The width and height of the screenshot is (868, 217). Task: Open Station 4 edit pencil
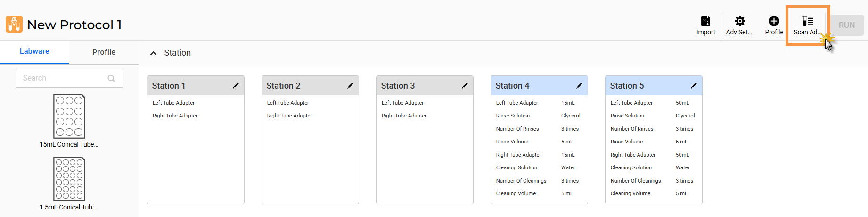[579, 86]
